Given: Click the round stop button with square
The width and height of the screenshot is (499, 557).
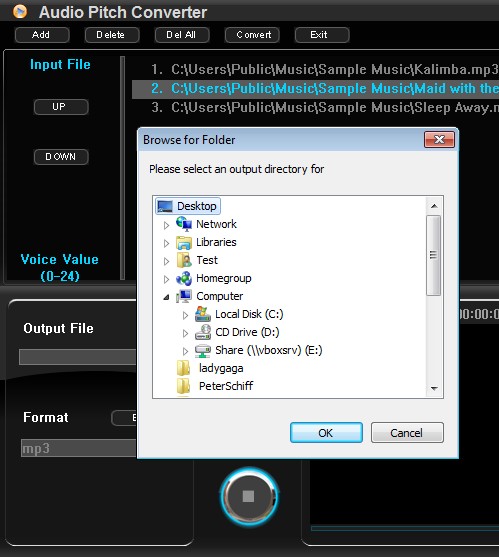Looking at the screenshot, I should click(x=249, y=496).
